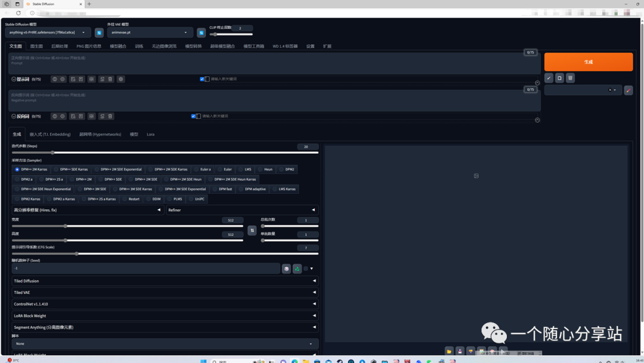Viewport: 644px width, 363px height.
Task: Click the CFG Scale slider track
Action: [x=165, y=254]
